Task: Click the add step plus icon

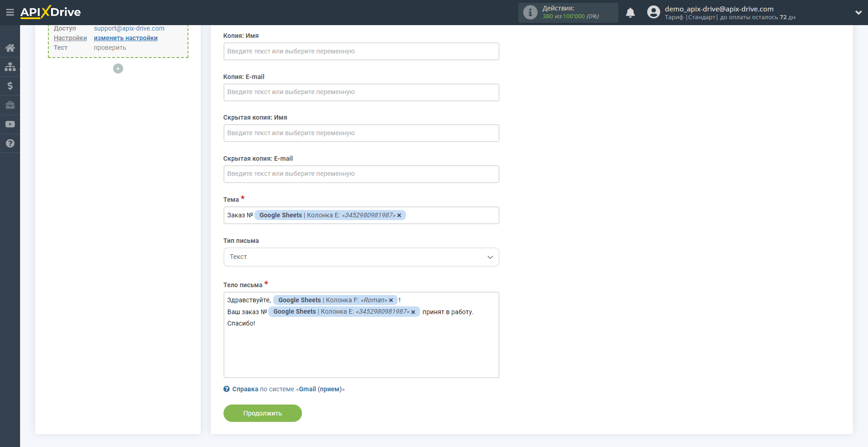Action: point(118,68)
